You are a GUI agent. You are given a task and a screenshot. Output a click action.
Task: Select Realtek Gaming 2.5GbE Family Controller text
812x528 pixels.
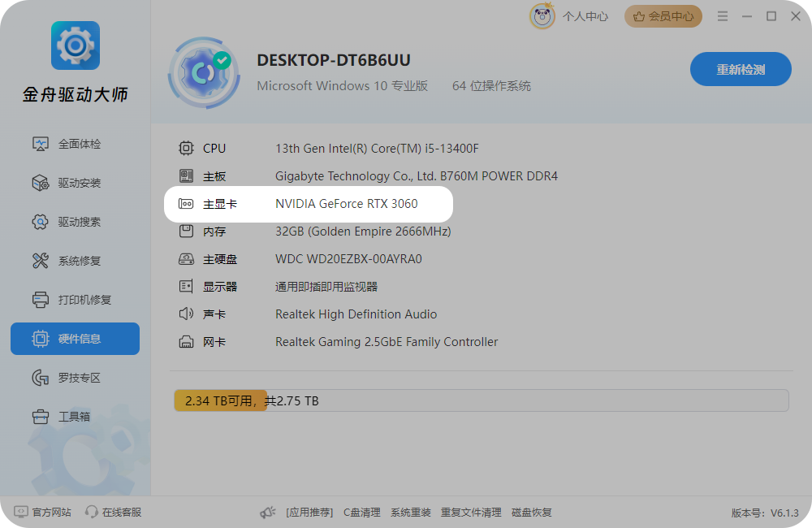coord(387,342)
